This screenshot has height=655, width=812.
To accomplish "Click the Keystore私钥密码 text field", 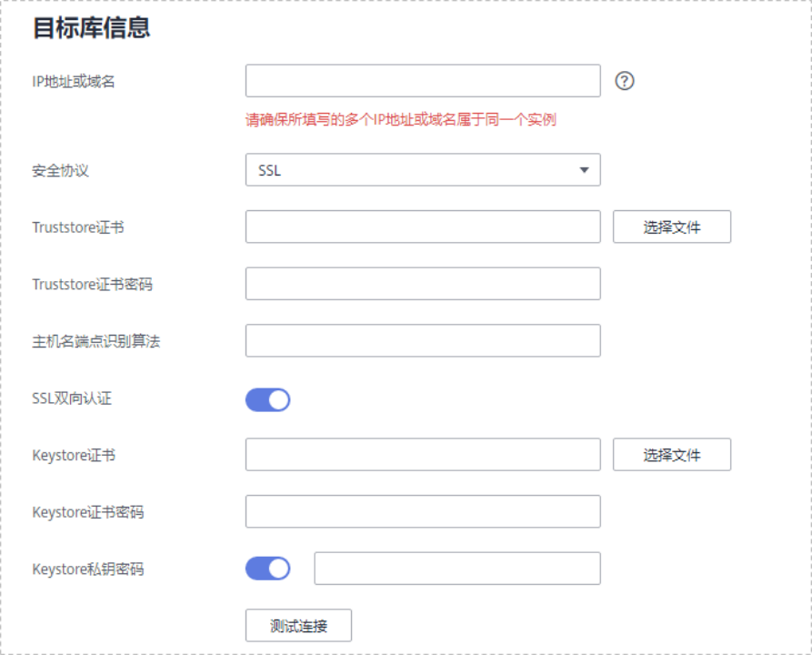I will [x=457, y=569].
